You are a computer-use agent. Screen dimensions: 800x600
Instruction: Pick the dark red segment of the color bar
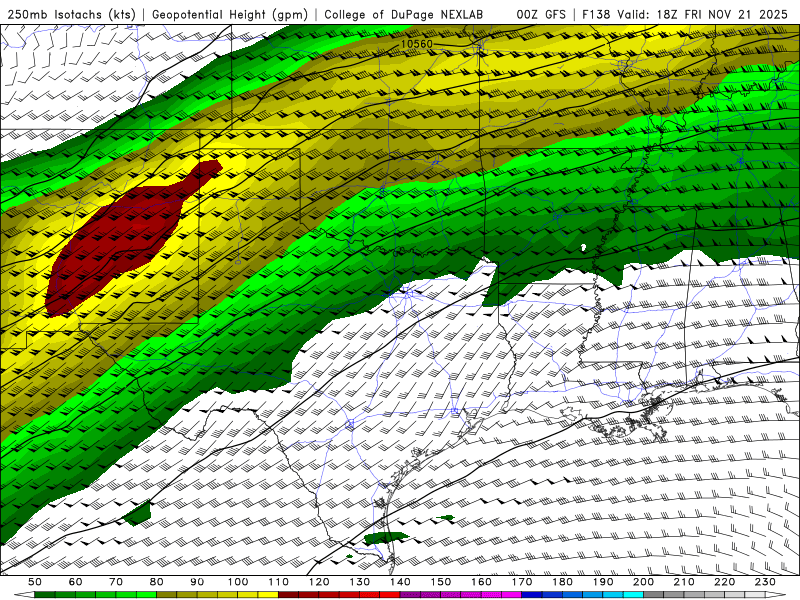pyautogui.click(x=288, y=595)
